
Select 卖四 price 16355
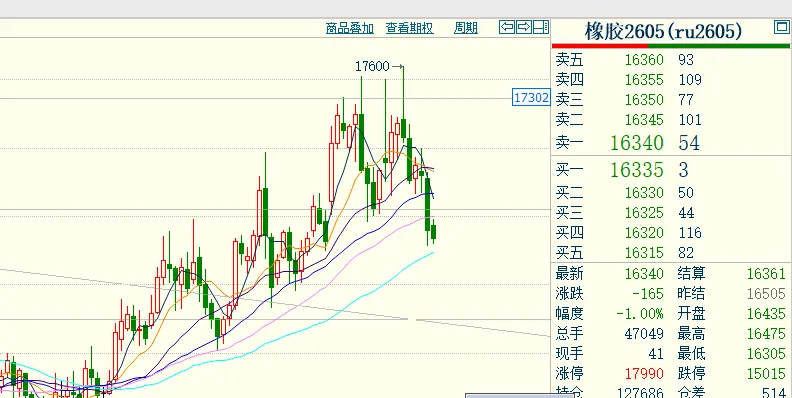(x=644, y=80)
